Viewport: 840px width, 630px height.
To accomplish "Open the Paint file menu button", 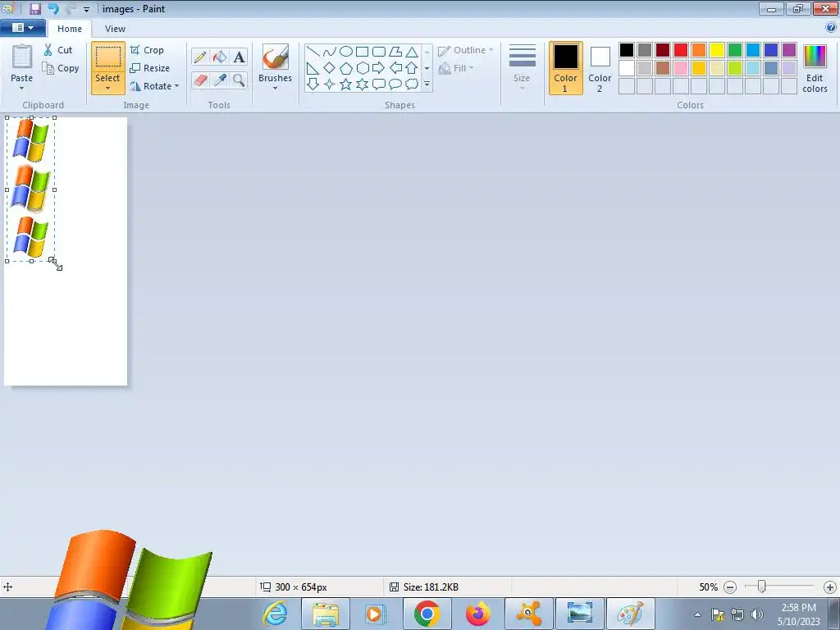I will pos(22,28).
